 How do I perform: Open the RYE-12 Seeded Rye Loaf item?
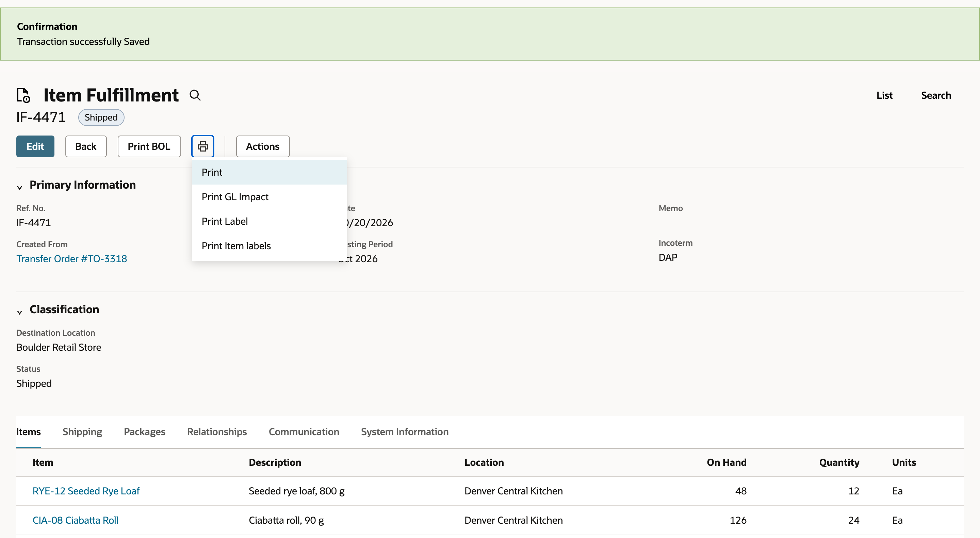(x=86, y=491)
